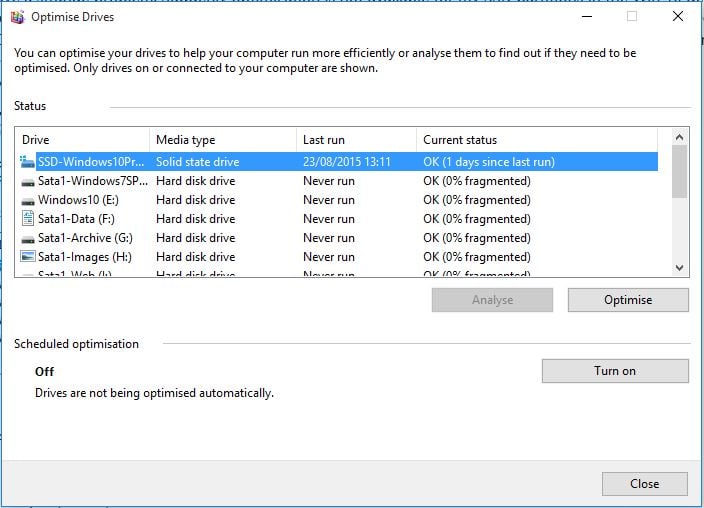Click 'Hard disk drive' in Sata1-Data row

(195, 219)
